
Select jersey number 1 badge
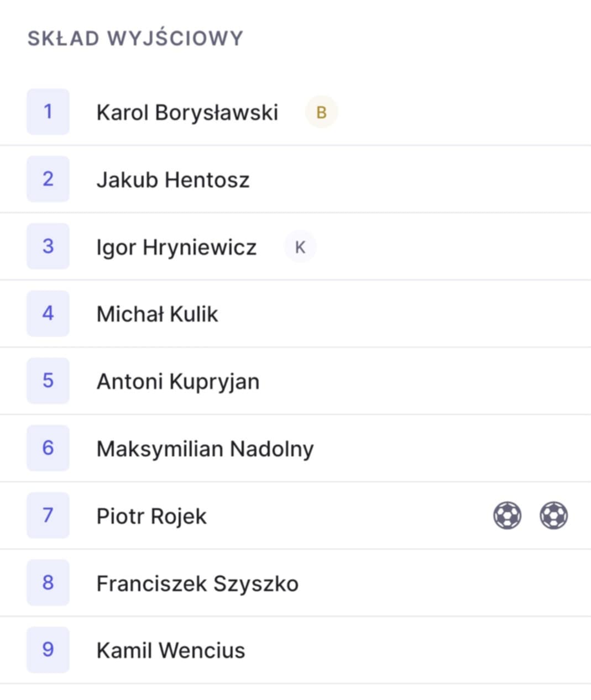pos(48,112)
